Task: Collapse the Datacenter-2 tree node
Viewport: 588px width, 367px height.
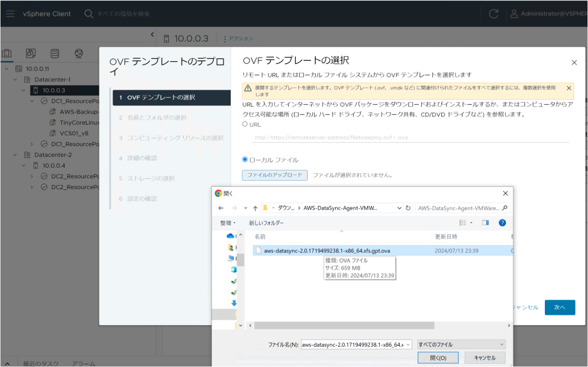Action: [15, 155]
